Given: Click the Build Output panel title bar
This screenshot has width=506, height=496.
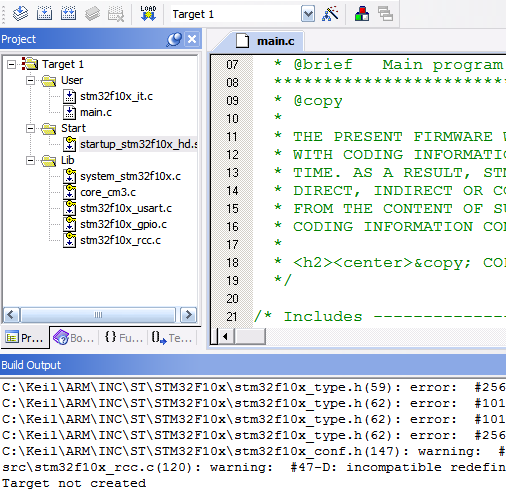Looking at the screenshot, I should click(x=253, y=365).
